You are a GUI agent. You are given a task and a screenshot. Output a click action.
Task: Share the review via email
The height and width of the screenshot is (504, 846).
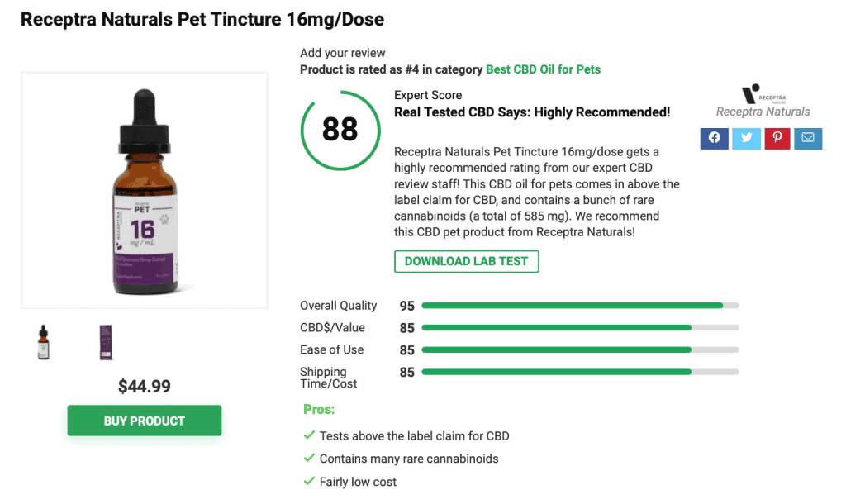click(x=807, y=139)
